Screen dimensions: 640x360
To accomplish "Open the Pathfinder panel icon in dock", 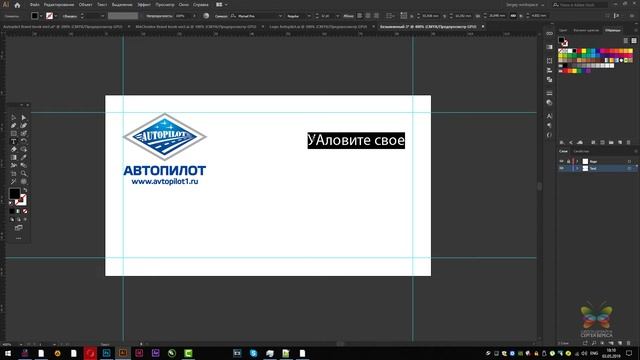I will pyautogui.click(x=549, y=80).
